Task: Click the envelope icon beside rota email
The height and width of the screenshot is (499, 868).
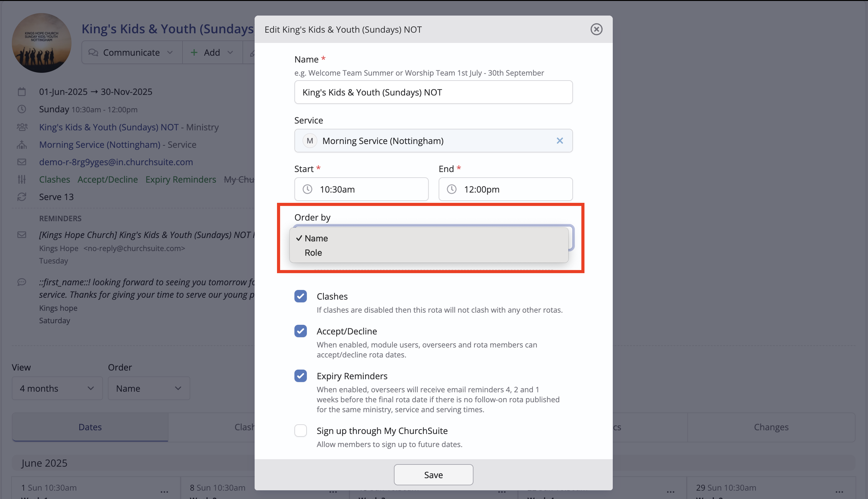Action: point(21,162)
